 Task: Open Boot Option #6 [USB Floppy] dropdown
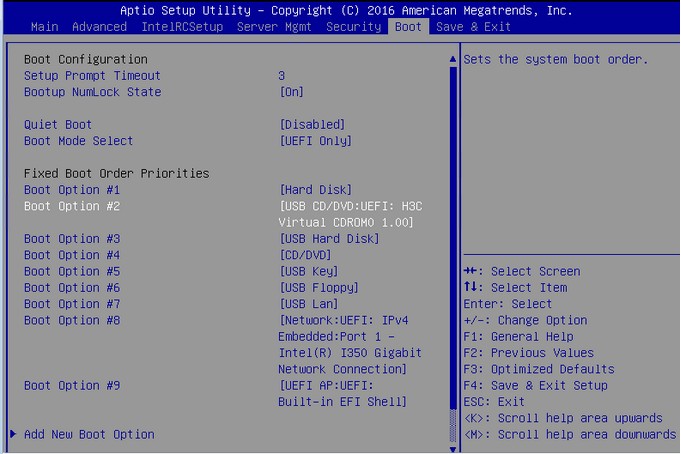tap(319, 288)
